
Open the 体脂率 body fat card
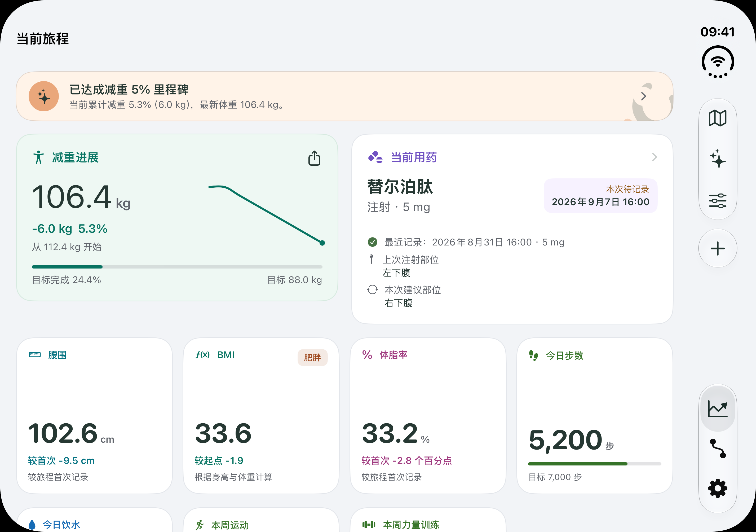point(428,416)
